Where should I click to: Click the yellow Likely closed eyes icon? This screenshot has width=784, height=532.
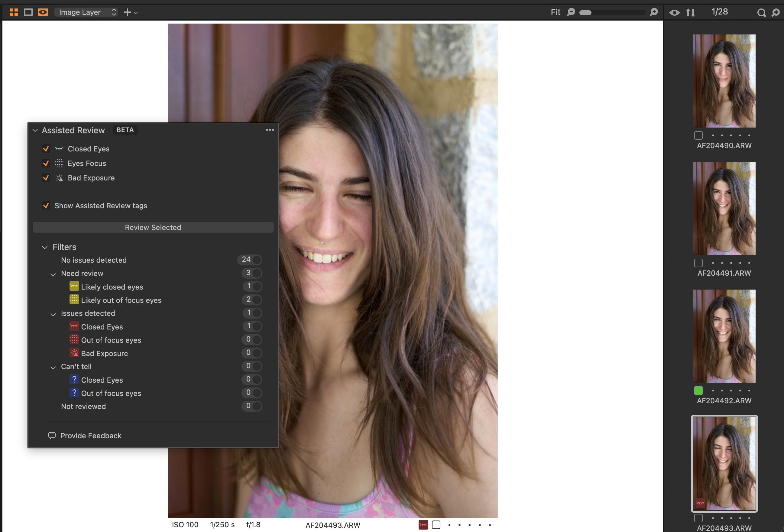(74, 287)
